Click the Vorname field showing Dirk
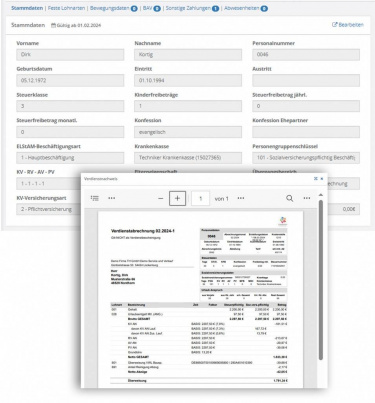375x403 pixels. click(70, 55)
